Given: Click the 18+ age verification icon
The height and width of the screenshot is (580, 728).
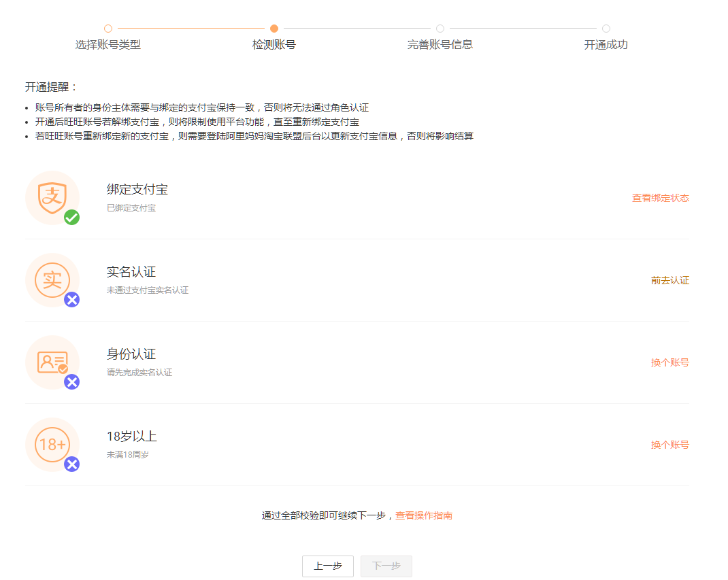Looking at the screenshot, I should pos(51,445).
